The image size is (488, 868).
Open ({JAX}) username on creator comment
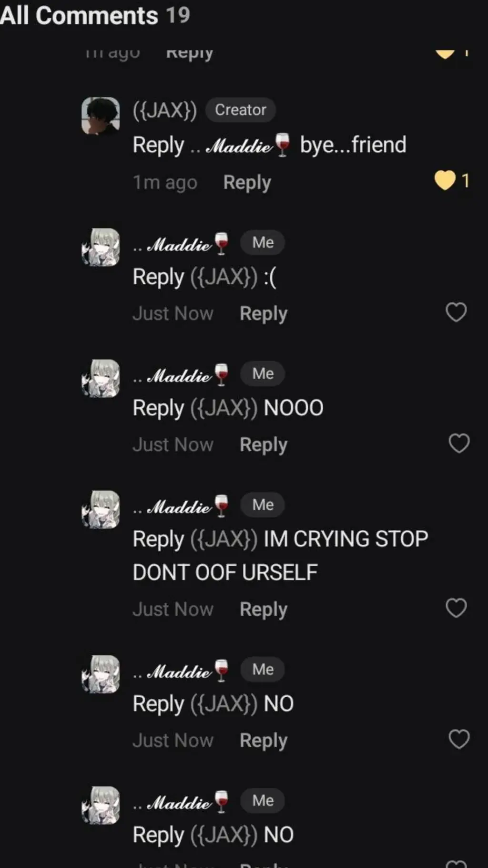click(x=165, y=110)
